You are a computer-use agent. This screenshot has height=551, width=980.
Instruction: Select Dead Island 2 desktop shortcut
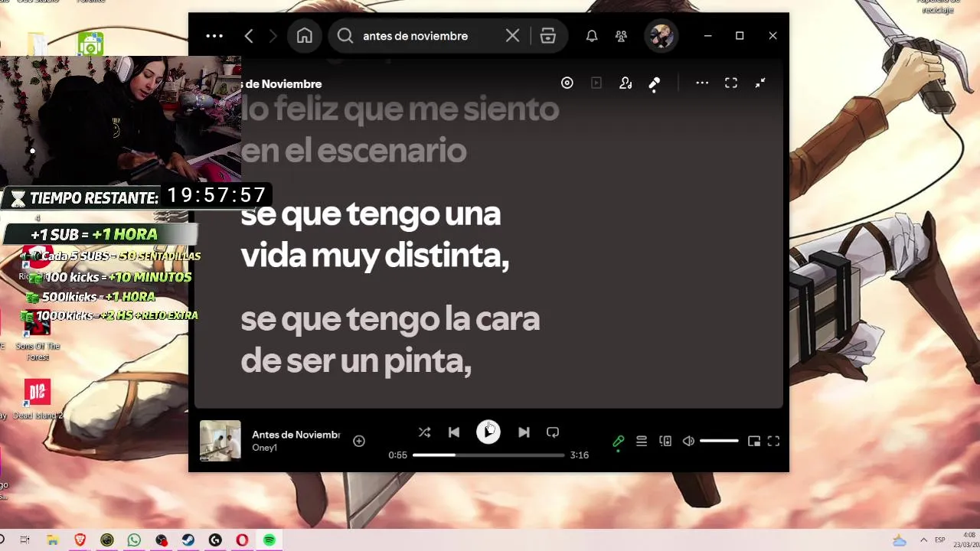[37, 400]
